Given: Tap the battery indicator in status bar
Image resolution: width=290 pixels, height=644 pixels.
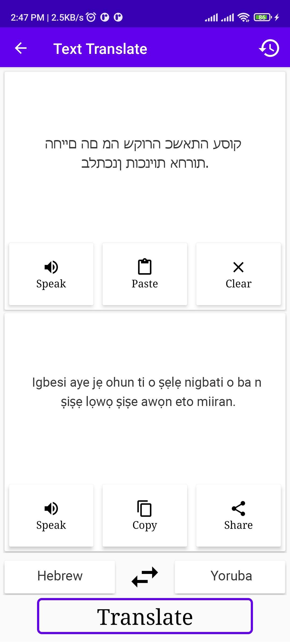Looking at the screenshot, I should [x=262, y=17].
